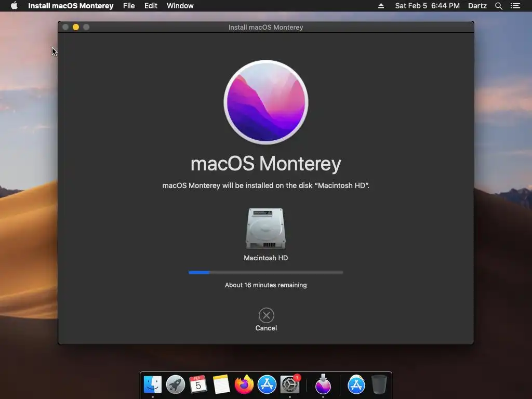Image resolution: width=532 pixels, height=399 pixels.
Task: Open System Preferences with update badge
Action: (290, 384)
